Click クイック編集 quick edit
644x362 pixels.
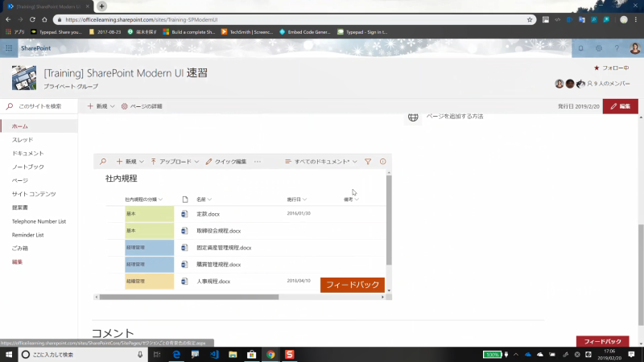click(226, 162)
